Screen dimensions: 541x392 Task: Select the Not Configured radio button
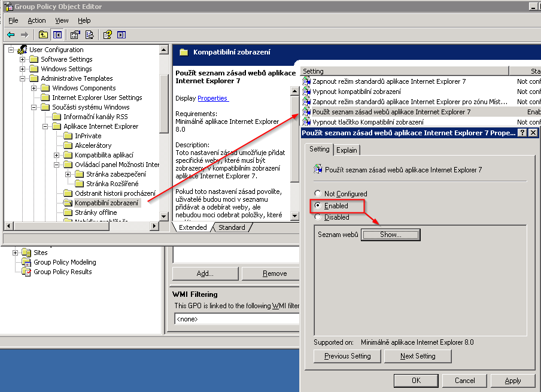(x=318, y=193)
